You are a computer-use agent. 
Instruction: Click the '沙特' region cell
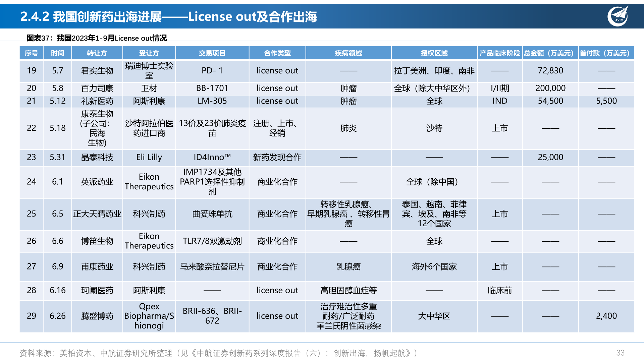(x=434, y=128)
